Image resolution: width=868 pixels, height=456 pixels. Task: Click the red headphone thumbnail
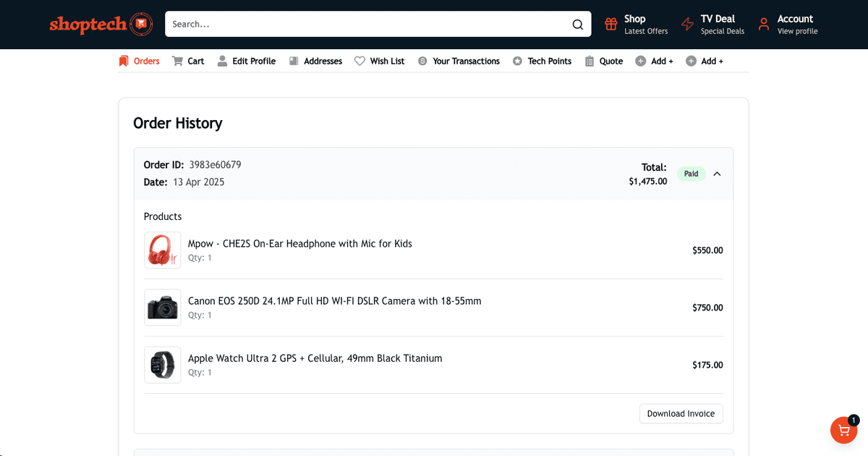click(163, 250)
